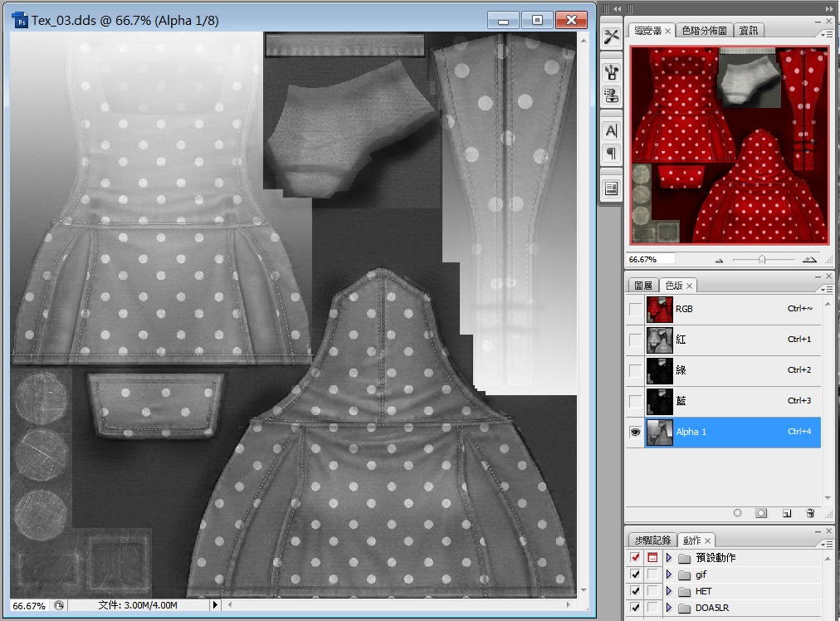This screenshot has height=621, width=840.
Task: Click status bar zoom field 66.67%
Action: [29, 605]
